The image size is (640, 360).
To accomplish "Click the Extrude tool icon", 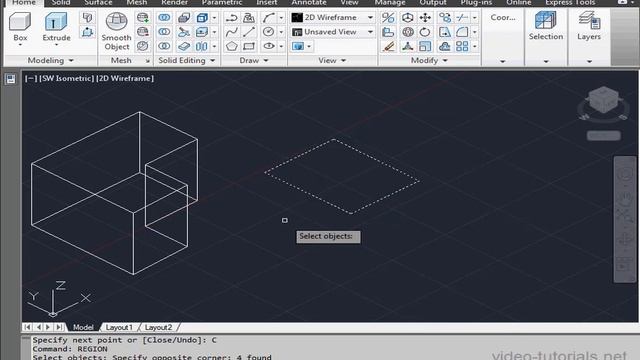I will tap(56, 22).
